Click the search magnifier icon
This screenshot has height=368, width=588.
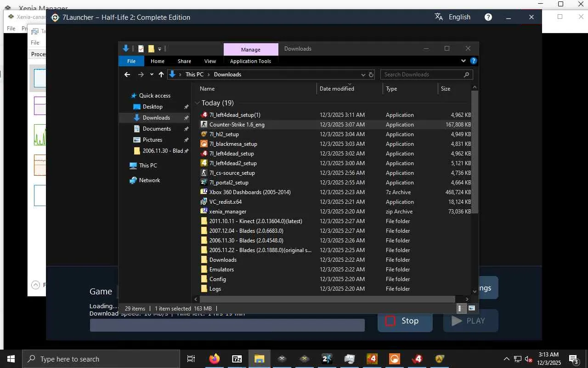466,75
